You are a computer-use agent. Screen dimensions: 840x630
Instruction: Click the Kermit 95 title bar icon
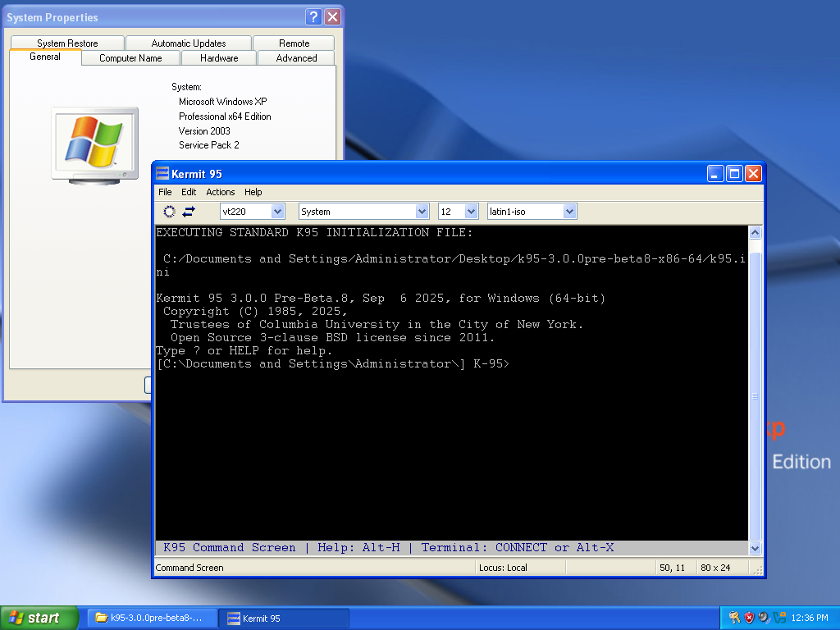162,174
